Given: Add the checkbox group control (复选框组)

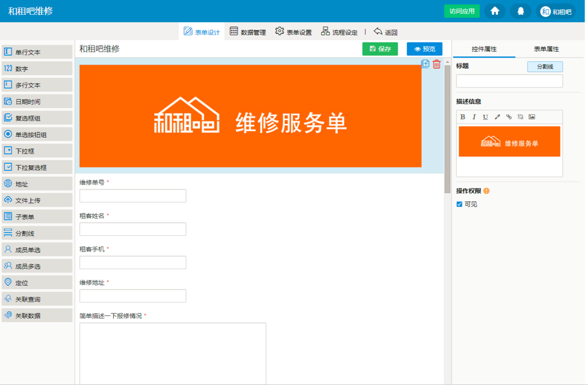Looking at the screenshot, I should click(x=37, y=118).
